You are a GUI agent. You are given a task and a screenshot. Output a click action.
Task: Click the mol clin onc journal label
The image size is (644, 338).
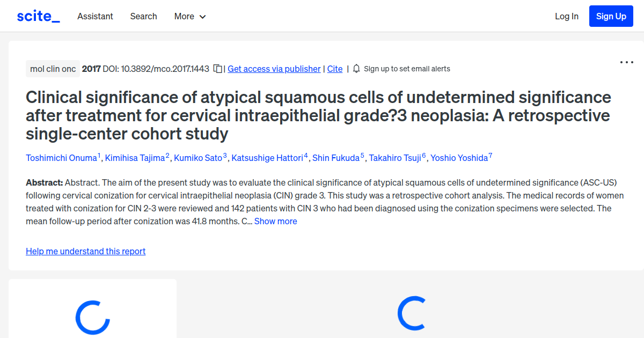[x=53, y=69]
